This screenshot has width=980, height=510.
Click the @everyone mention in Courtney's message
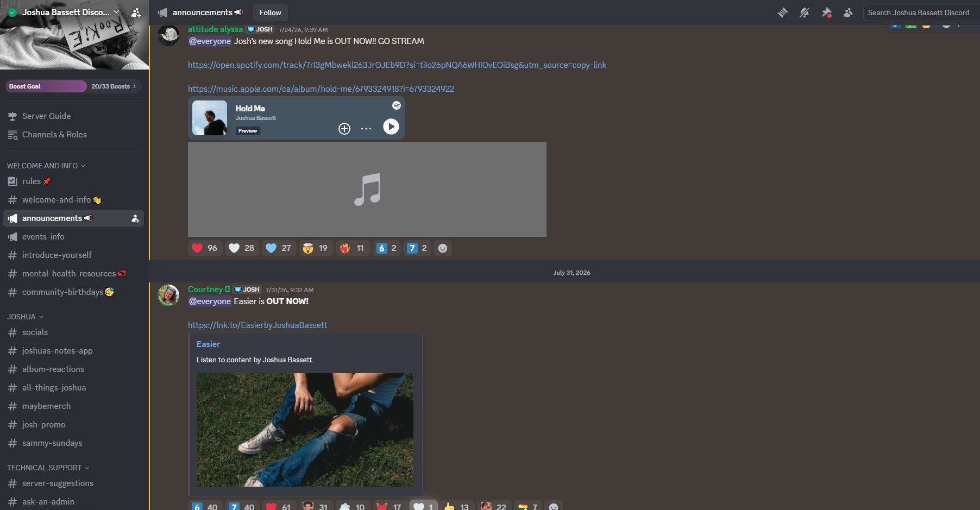point(210,301)
